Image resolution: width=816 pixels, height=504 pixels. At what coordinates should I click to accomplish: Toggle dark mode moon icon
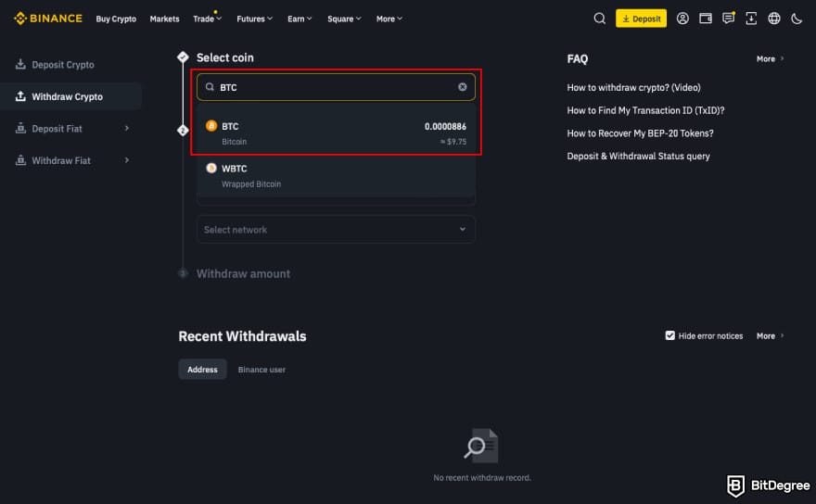pos(797,19)
